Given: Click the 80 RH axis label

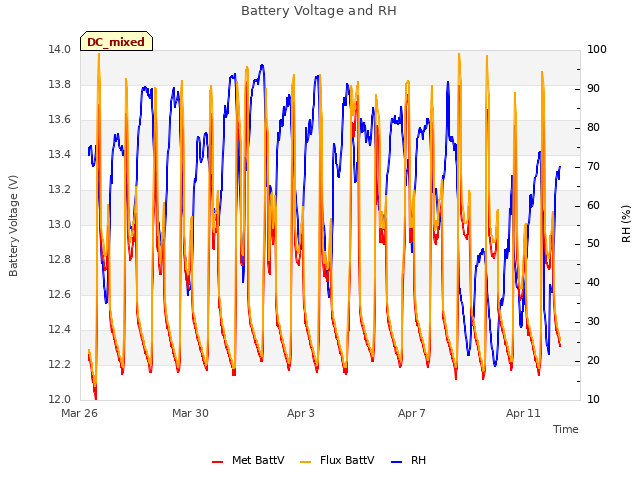Looking at the screenshot, I should 593,128.
